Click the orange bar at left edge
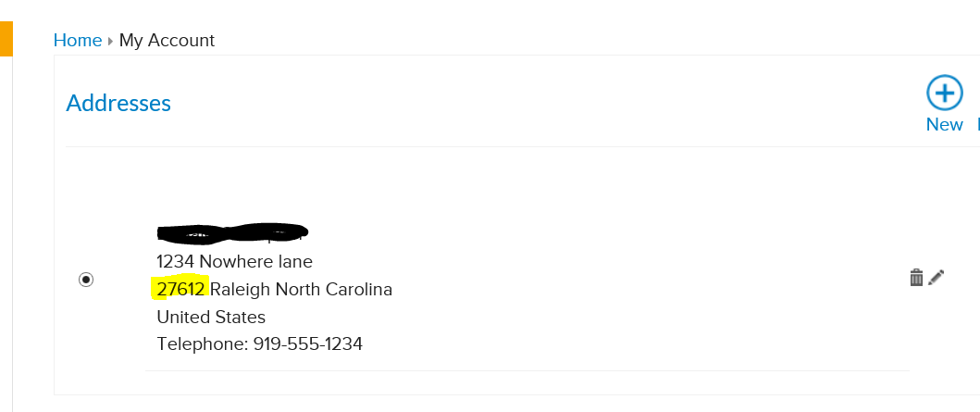The width and height of the screenshot is (980, 412). (x=6, y=39)
